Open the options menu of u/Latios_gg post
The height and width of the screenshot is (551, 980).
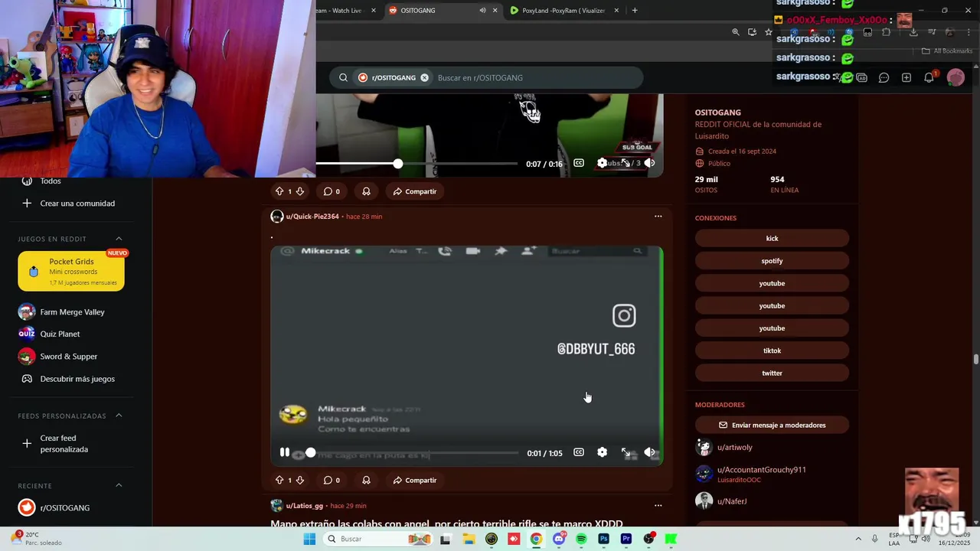pos(658,505)
